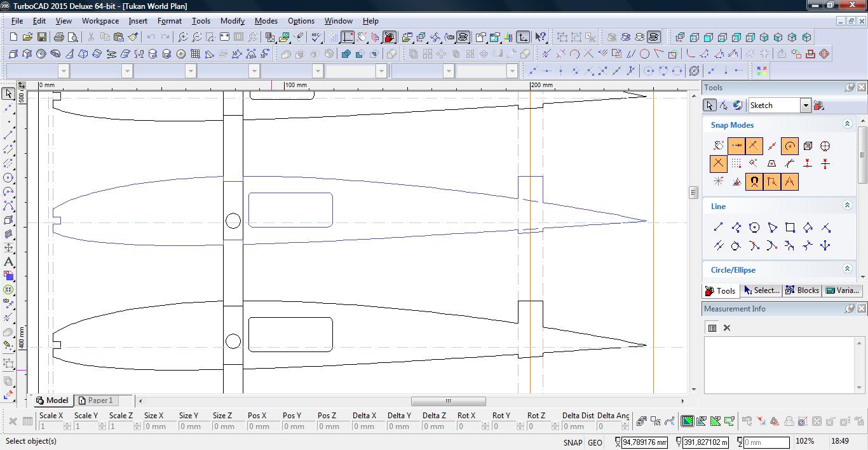Viewport: 868px width, 450px height.
Task: Click the Spell Check ABC icon
Action: click(316, 37)
